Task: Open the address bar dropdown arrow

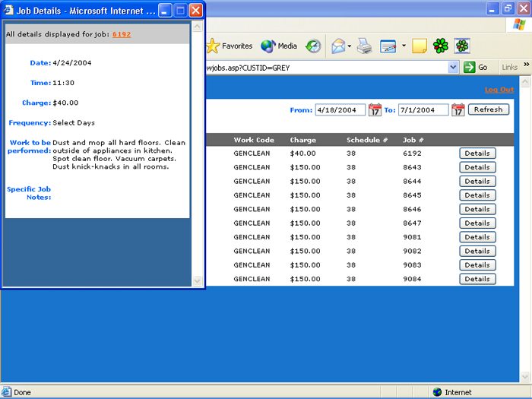Action: (x=453, y=67)
